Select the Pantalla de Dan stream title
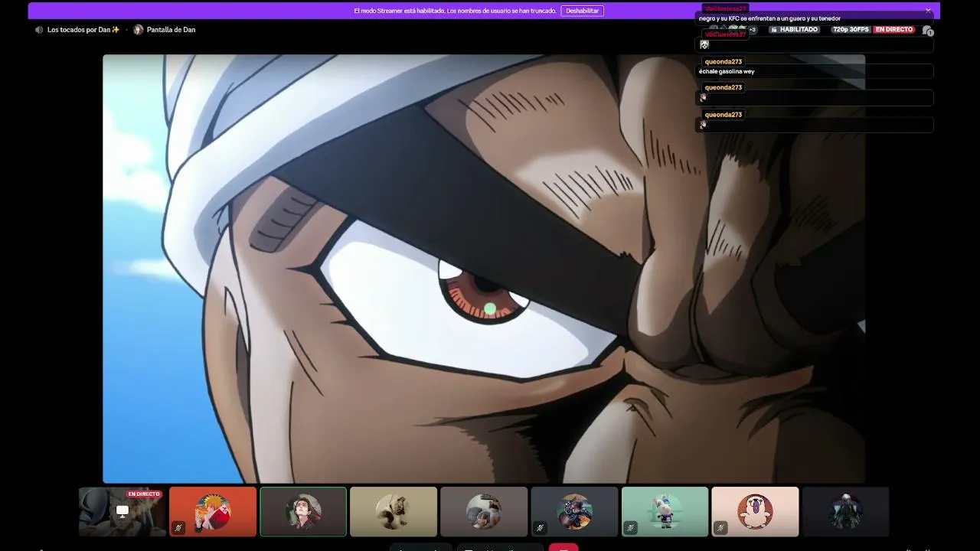 (171, 30)
